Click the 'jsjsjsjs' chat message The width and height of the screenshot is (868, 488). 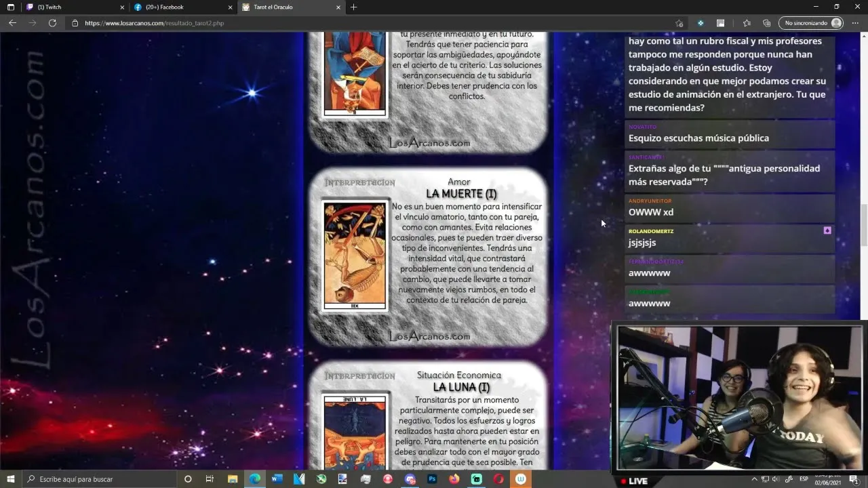point(642,243)
